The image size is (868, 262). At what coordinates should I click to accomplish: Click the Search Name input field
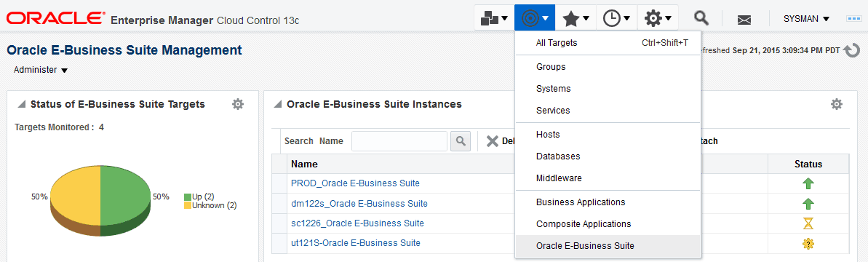399,141
